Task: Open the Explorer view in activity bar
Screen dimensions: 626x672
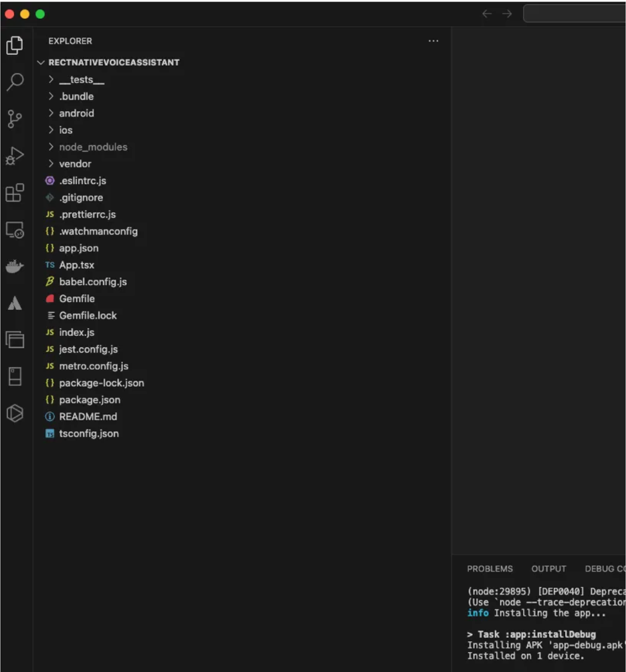Action: pos(15,46)
